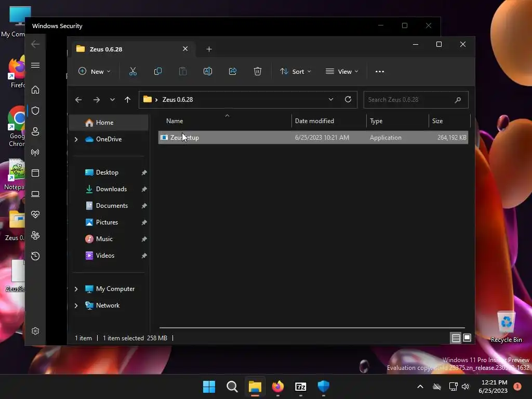This screenshot has width=532, height=399.
Task: Click the Rename icon in Explorer toolbar
Action: pyautogui.click(x=208, y=71)
